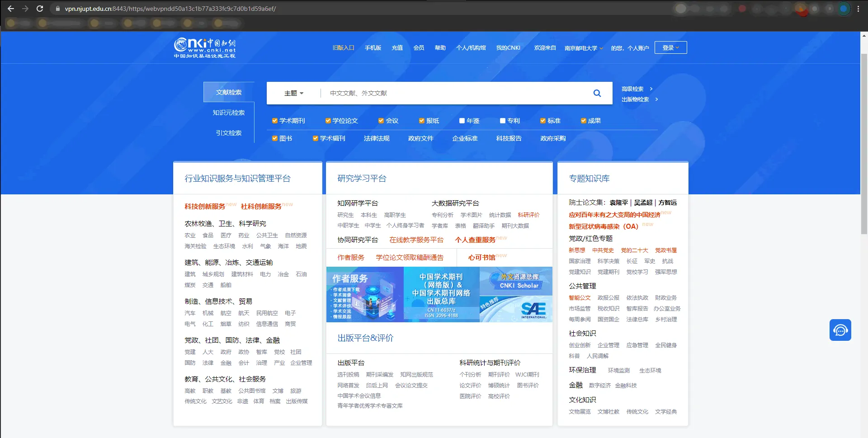Screen dimensions: 868x438
Task: Toggle the 会议 checkbox
Action: coord(381,121)
